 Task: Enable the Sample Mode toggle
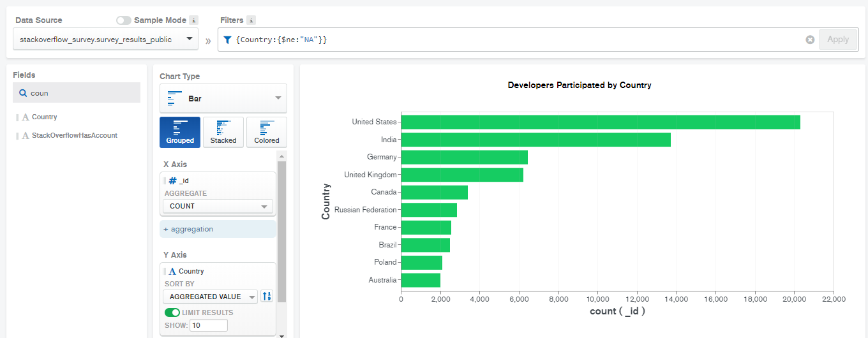point(124,20)
